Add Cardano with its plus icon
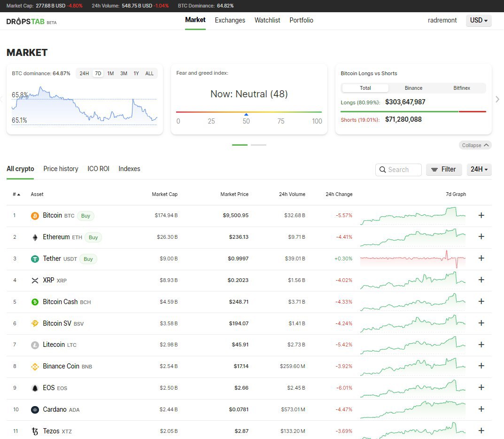This screenshot has width=504, height=439. tap(481, 409)
